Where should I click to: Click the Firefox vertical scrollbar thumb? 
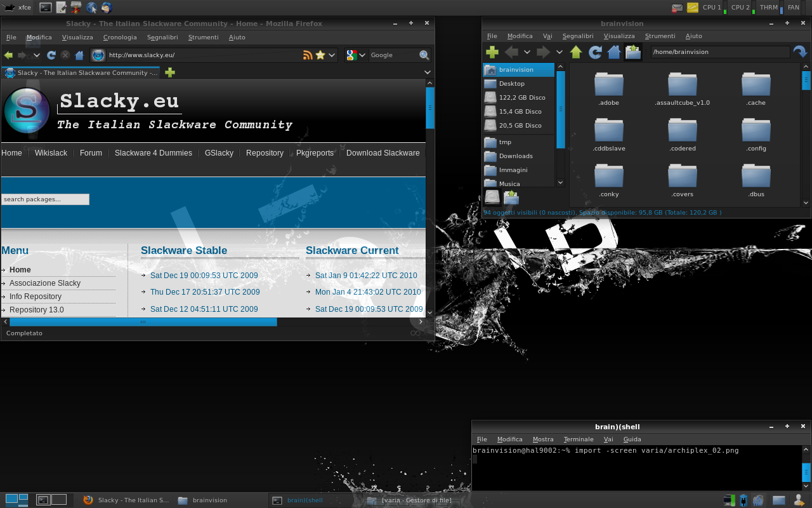430,108
